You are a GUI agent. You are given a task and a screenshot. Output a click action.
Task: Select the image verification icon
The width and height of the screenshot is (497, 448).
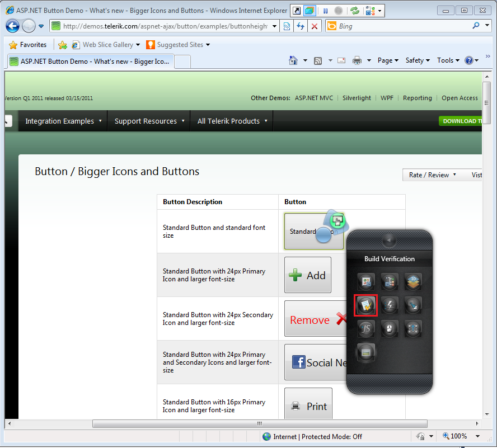click(366, 352)
